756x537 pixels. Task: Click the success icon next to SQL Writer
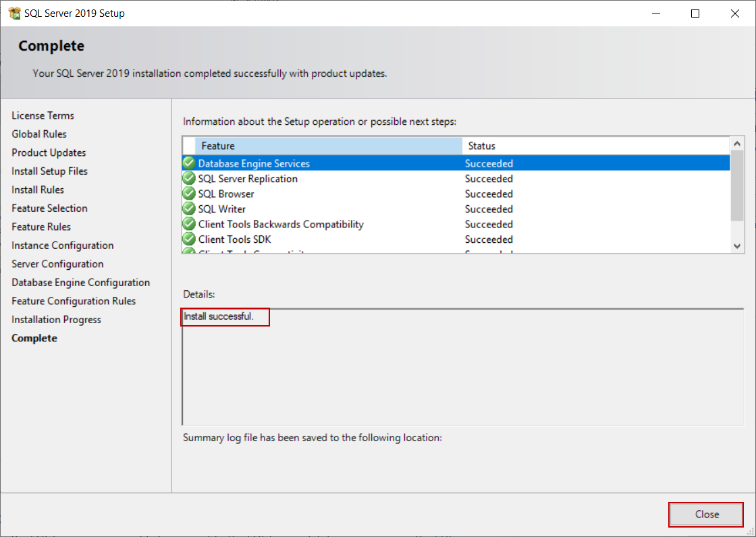point(188,208)
